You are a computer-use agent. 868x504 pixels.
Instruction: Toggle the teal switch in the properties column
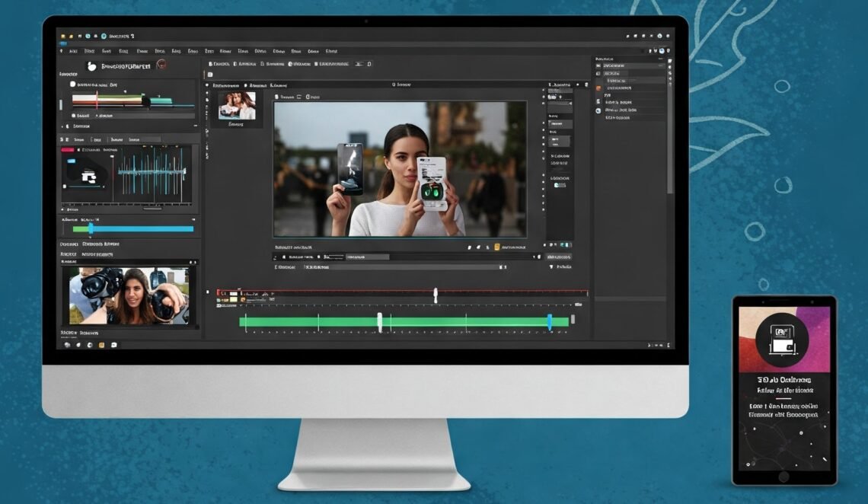(560, 185)
